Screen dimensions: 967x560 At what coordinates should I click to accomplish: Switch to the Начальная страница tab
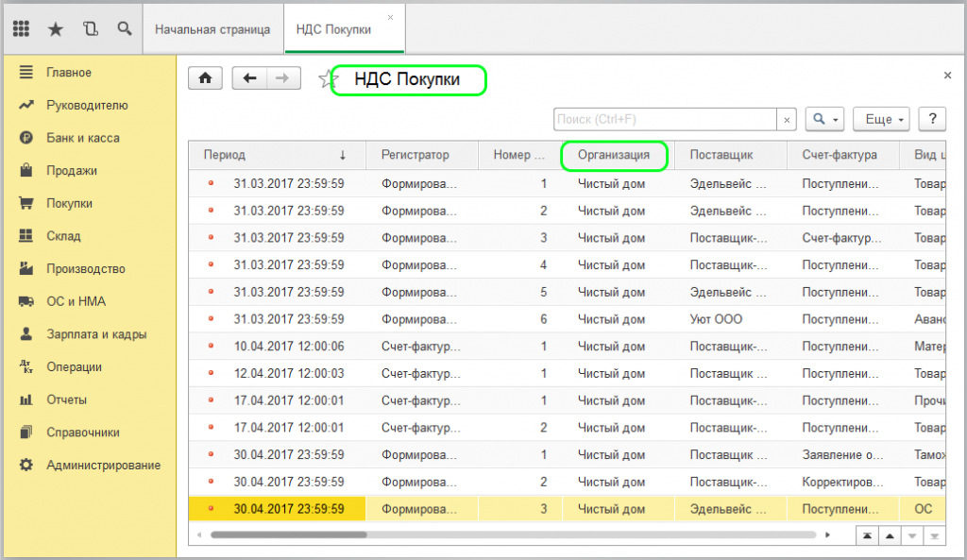pyautogui.click(x=212, y=29)
